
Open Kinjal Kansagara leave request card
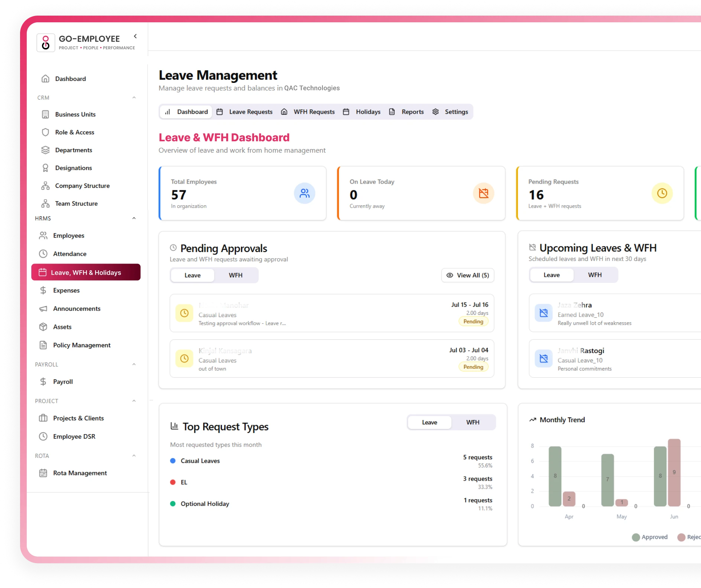coord(332,359)
